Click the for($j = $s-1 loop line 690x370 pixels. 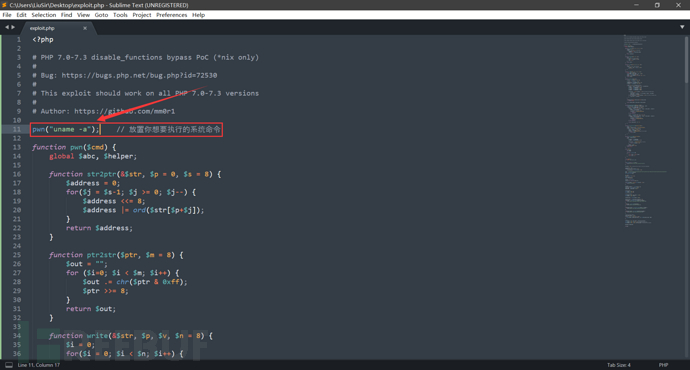click(131, 192)
